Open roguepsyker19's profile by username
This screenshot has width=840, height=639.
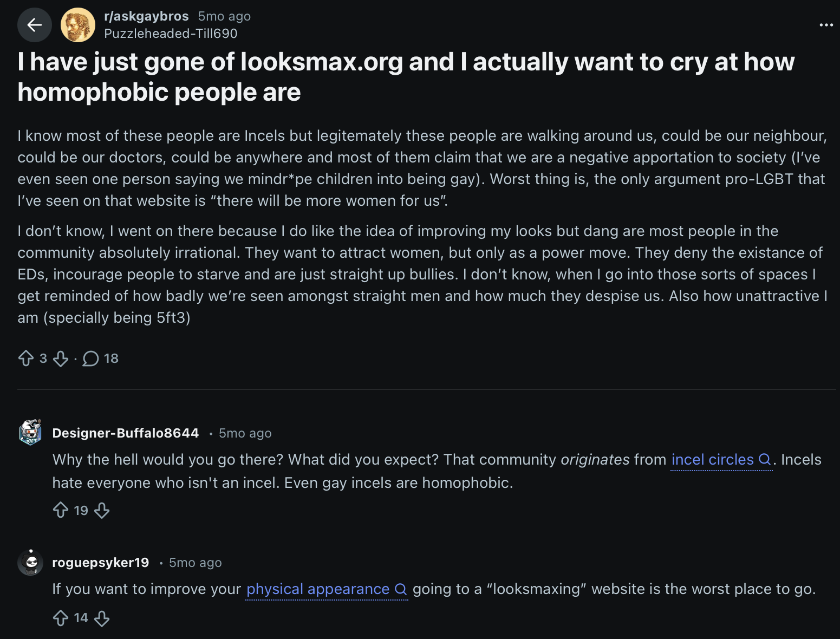101,563
